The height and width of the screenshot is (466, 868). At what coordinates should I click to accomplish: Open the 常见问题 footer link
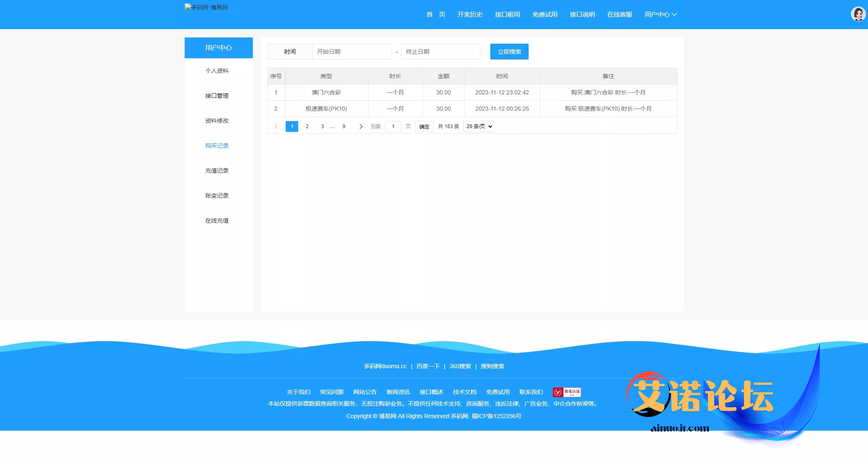pos(331,392)
